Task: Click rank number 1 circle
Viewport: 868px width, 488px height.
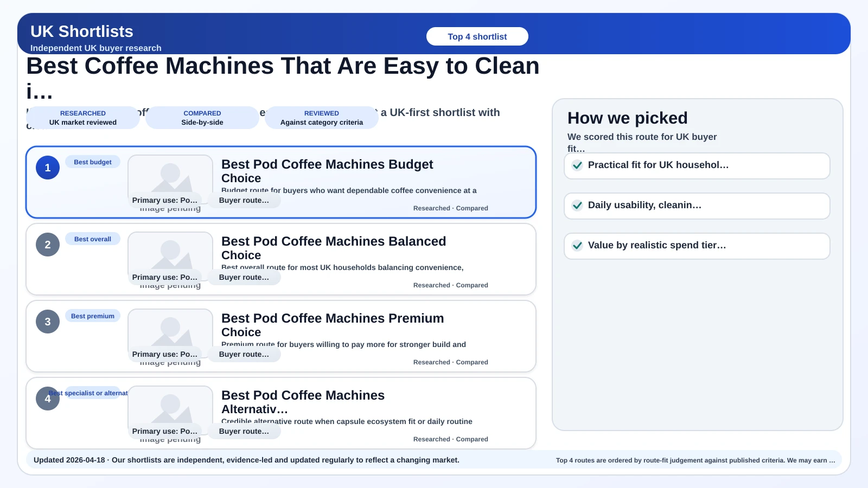Action: pyautogui.click(x=48, y=168)
